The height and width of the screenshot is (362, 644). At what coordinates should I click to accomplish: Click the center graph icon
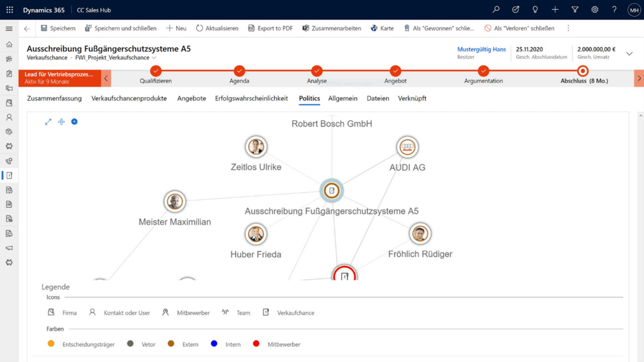tap(61, 122)
